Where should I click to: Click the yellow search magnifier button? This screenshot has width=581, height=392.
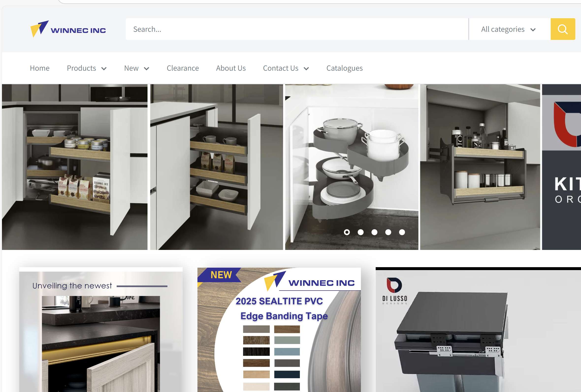(x=563, y=29)
